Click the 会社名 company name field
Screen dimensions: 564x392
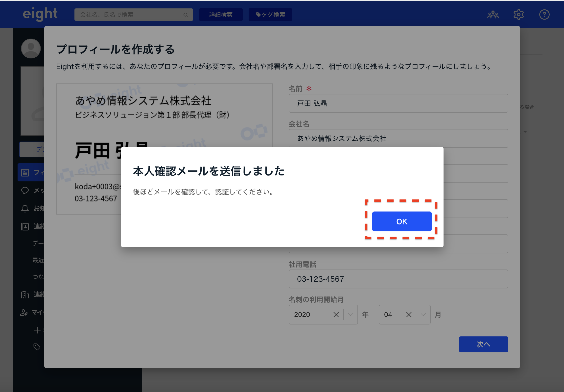(398, 138)
